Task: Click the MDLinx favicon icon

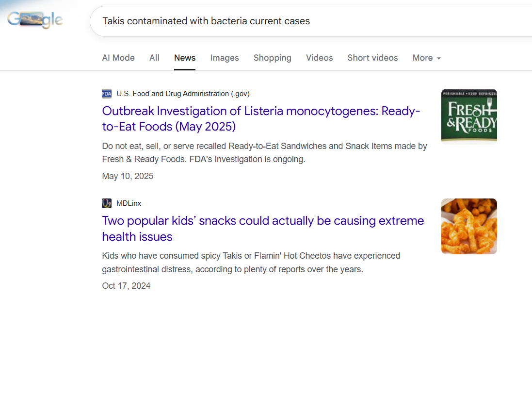Action: [x=107, y=203]
